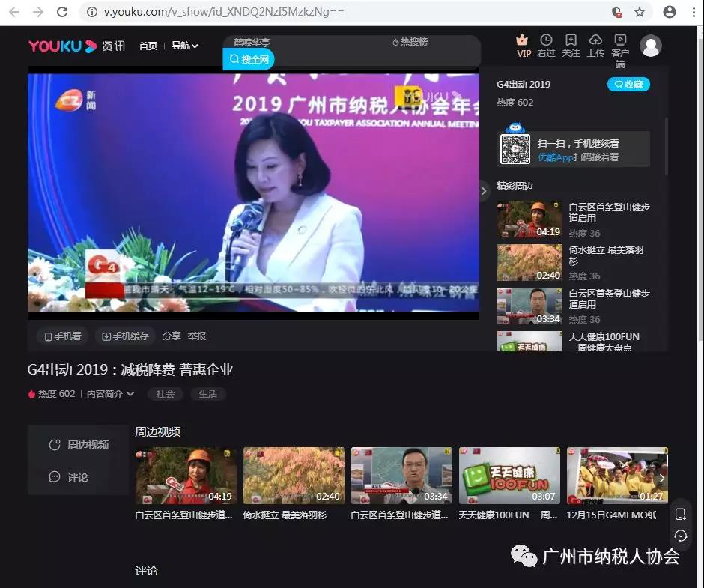
Task: Select the 周边视频 tab in left panel
Action: [x=79, y=445]
